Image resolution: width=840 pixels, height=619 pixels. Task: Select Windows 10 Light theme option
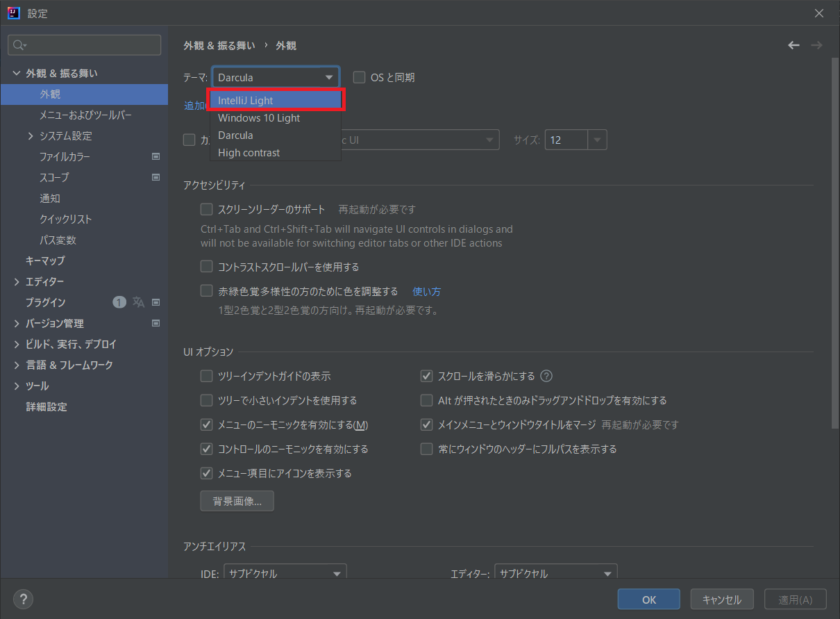[276, 117]
